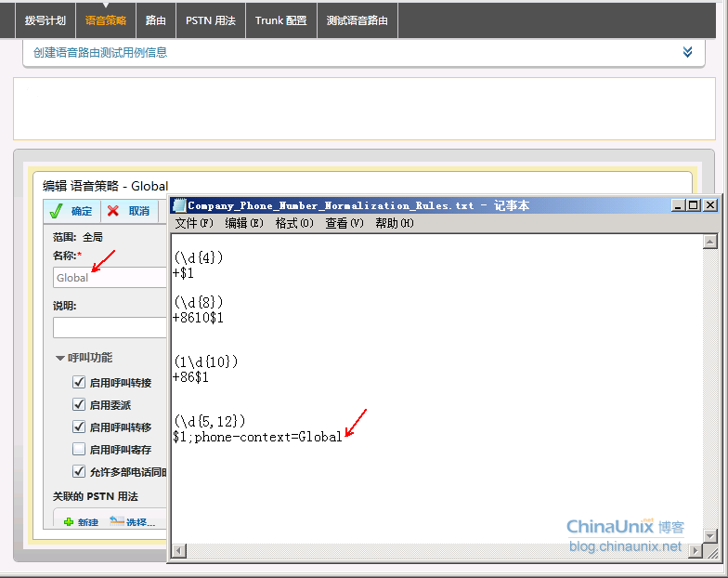Click the Notepad title bar icon
728x578 pixels.
[x=179, y=204]
